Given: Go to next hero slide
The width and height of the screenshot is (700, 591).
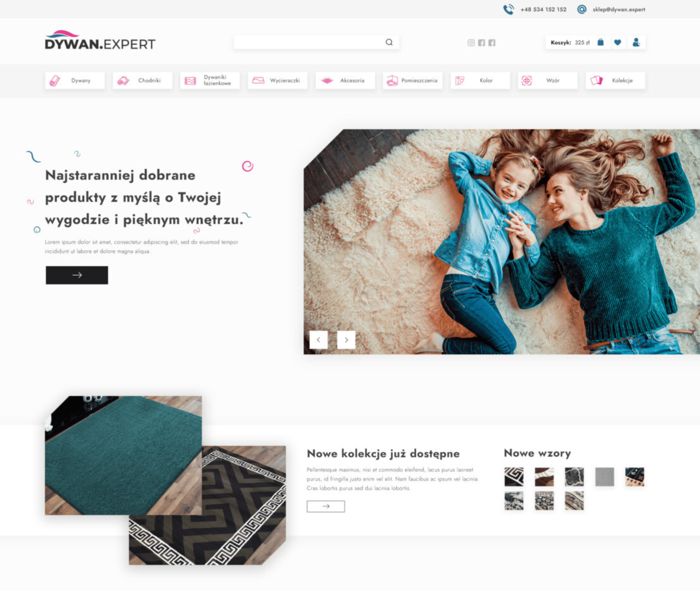Looking at the screenshot, I should pyautogui.click(x=346, y=340).
